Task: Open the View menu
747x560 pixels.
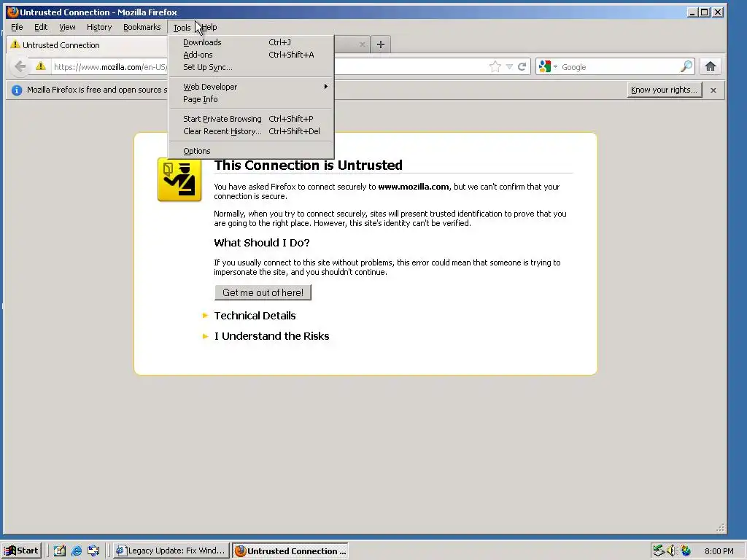Action: [67, 27]
